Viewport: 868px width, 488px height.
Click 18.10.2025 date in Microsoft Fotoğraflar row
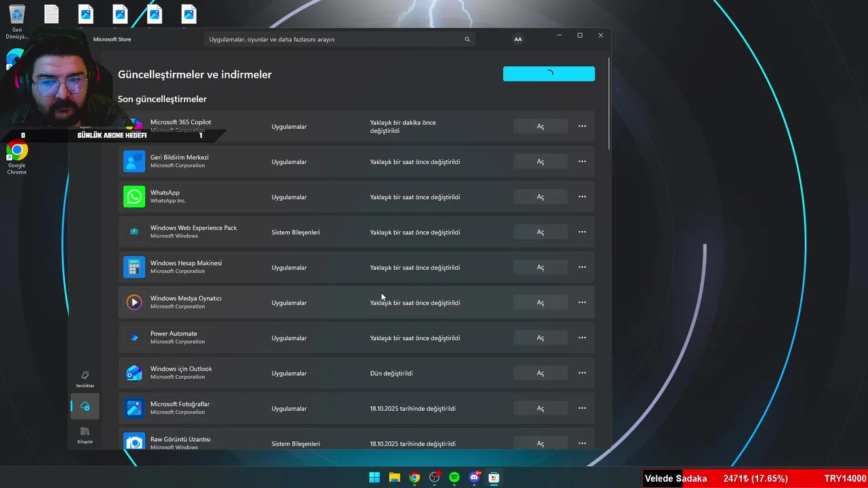coord(413,409)
